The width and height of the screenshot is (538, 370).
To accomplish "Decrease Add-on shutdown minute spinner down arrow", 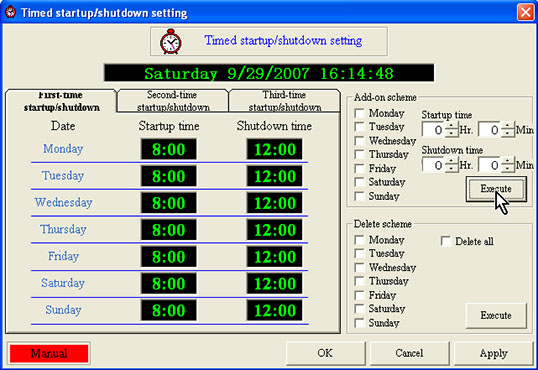I will 508,169.
